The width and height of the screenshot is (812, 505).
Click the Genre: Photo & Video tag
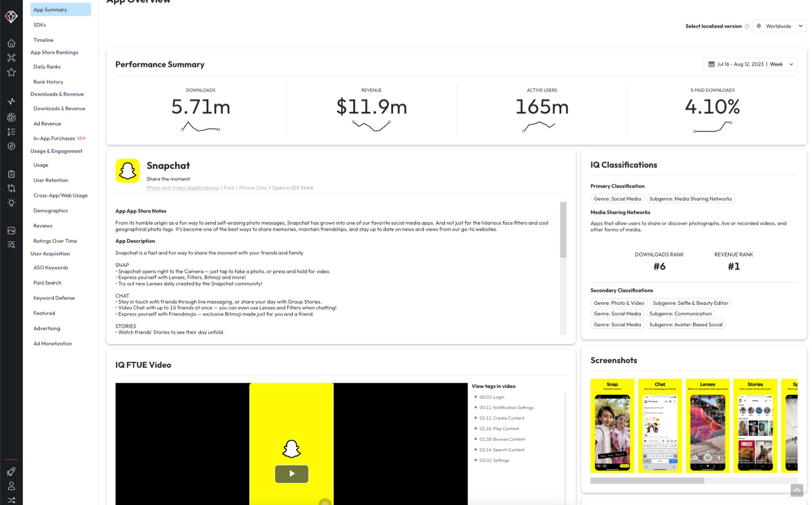tap(619, 303)
